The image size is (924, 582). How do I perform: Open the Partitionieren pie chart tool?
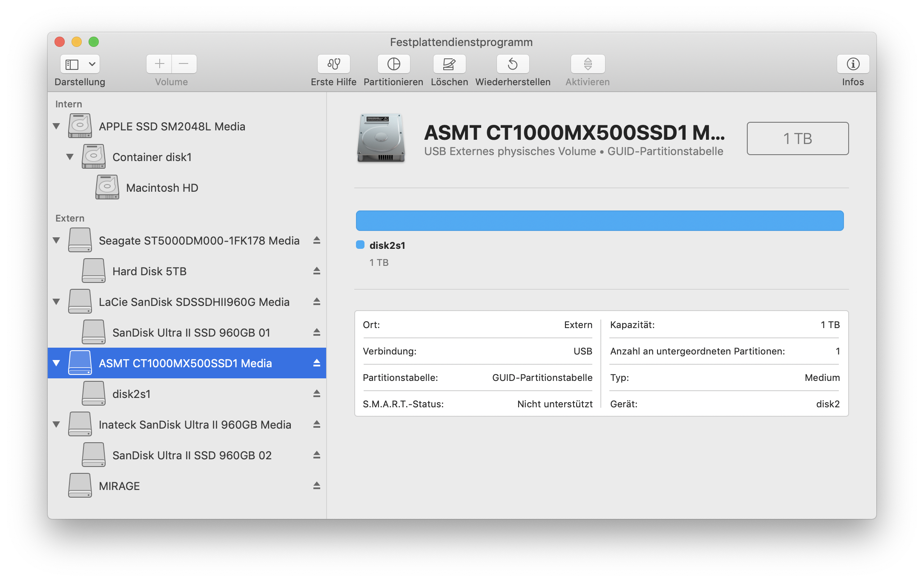pyautogui.click(x=394, y=64)
